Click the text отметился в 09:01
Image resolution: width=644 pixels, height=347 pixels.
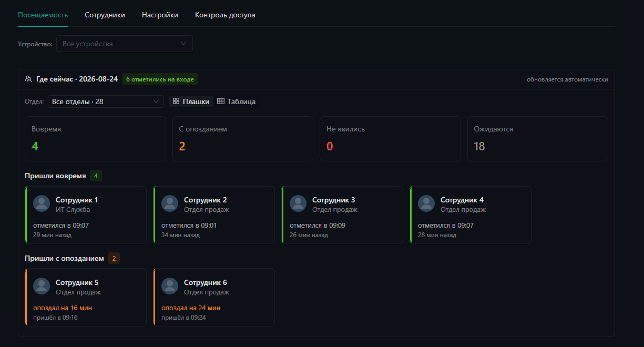point(189,226)
